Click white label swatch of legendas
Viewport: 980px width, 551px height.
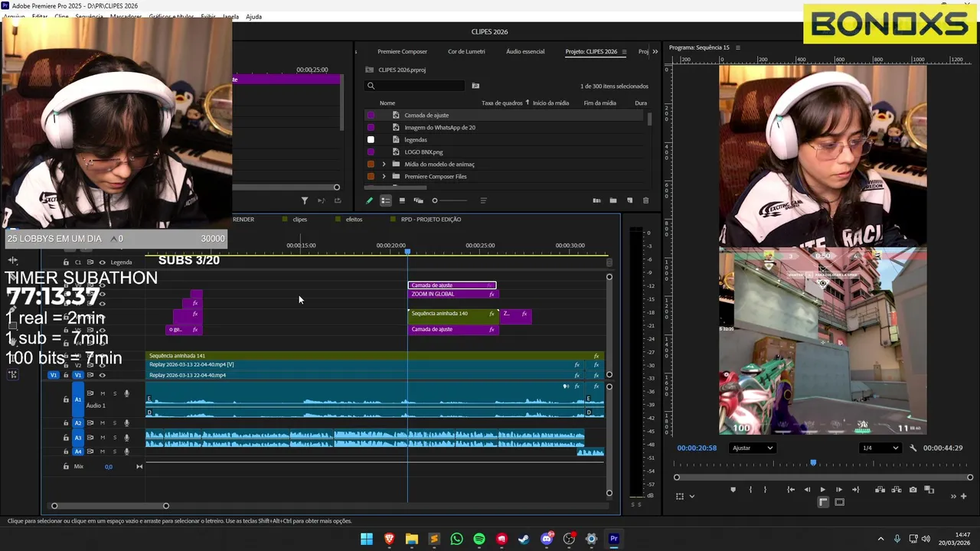371,139
